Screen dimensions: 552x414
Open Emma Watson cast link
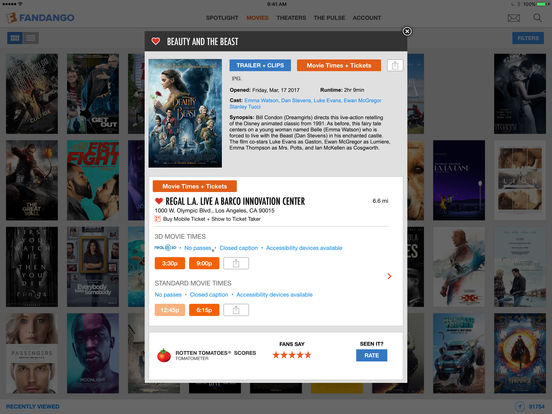[261, 100]
